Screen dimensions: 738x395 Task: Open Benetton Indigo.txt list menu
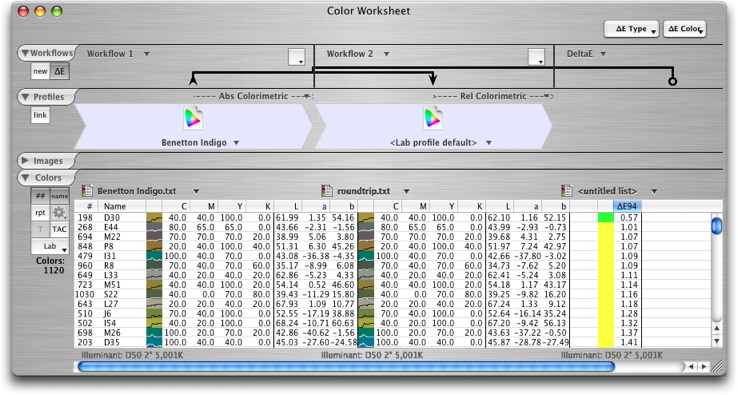tap(196, 192)
